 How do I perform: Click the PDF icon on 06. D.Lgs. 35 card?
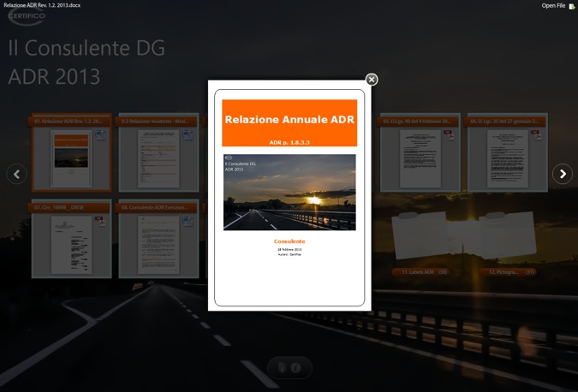coord(534,135)
